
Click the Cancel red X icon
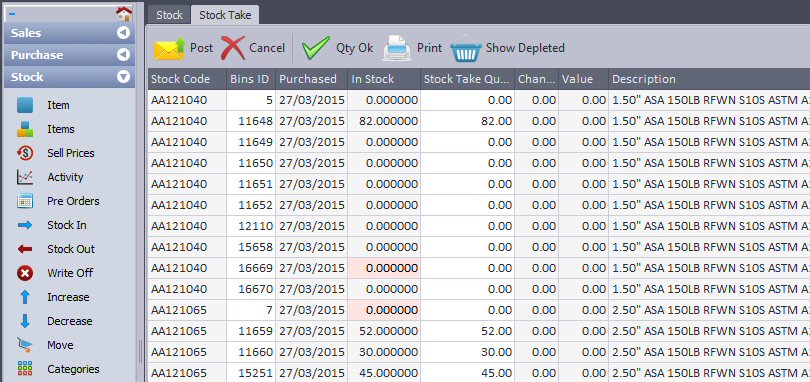[233, 48]
